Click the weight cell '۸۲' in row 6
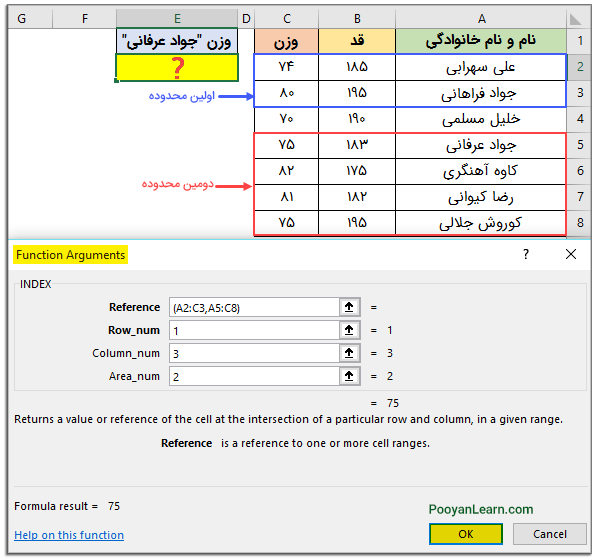Image resolution: width=601 pixels, height=560 pixels. (x=286, y=171)
